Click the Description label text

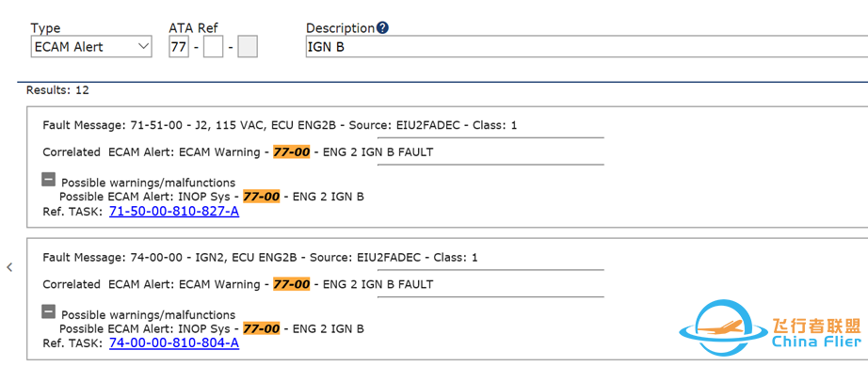click(341, 28)
